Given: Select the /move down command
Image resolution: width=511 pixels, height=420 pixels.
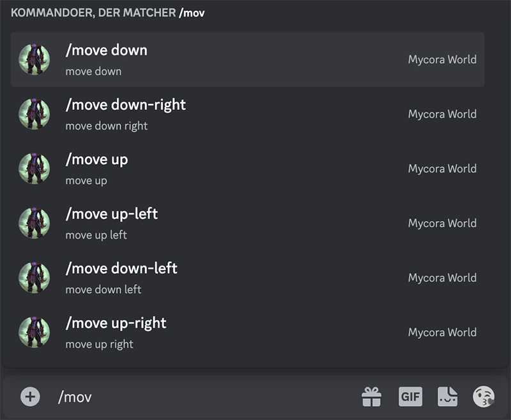Looking at the screenshot, I should pyautogui.click(x=248, y=59).
